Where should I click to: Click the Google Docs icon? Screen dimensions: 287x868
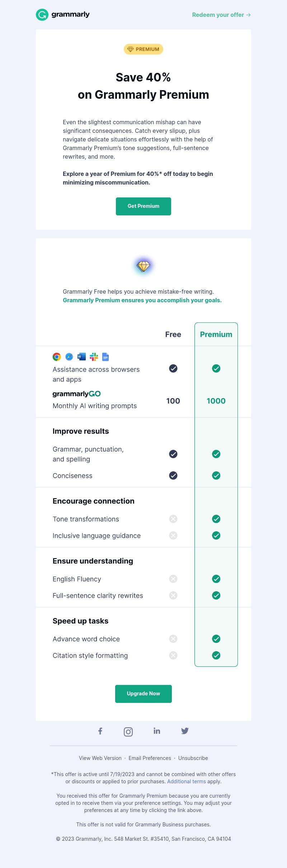(x=105, y=357)
